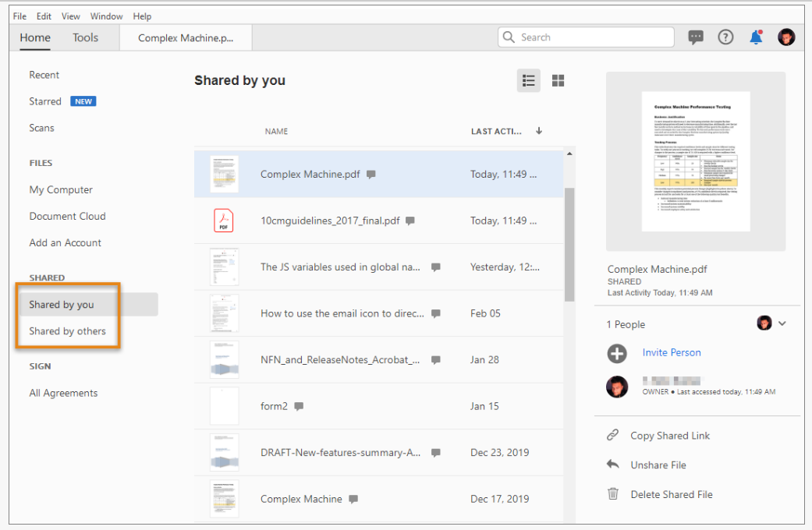Open the feedback chat icon
This screenshot has width=812, height=530.
click(696, 37)
